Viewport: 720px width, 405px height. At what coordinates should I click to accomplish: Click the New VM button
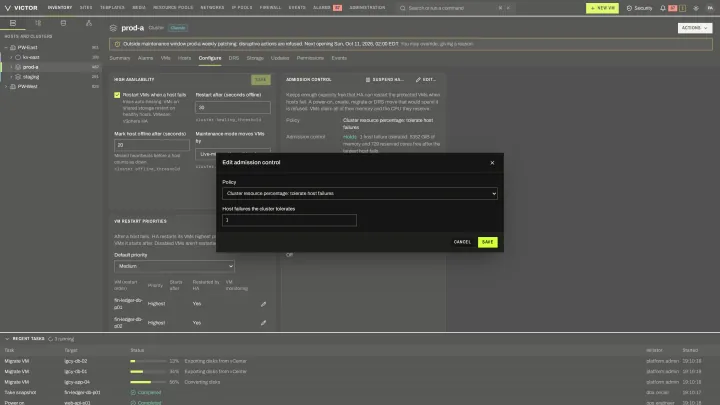pos(602,8)
